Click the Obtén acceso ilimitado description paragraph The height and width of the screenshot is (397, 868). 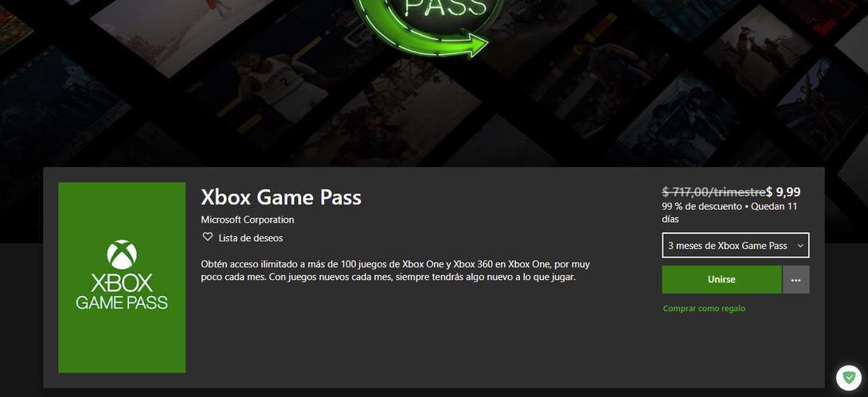pos(394,271)
